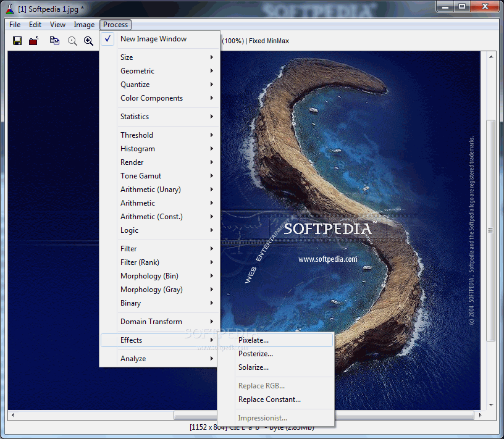Open the Domain Transform submenu
The height and width of the screenshot is (439, 504).
click(160, 321)
